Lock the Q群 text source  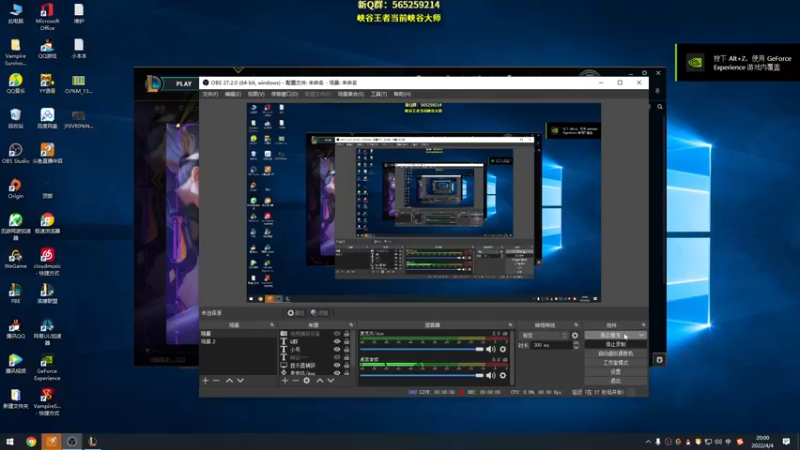tap(347, 341)
